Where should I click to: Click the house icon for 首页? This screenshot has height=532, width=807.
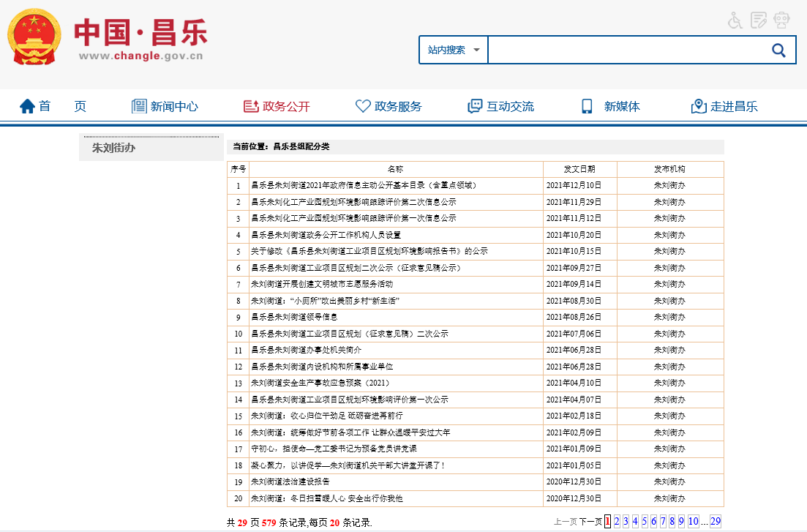coord(27,107)
